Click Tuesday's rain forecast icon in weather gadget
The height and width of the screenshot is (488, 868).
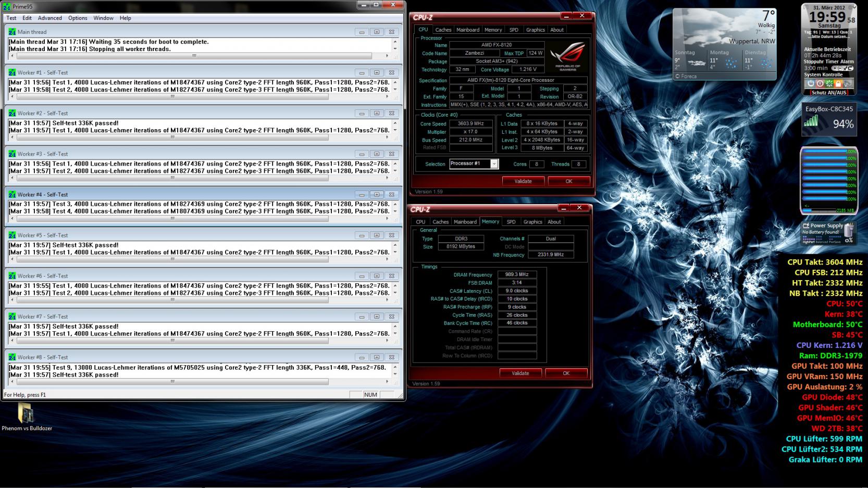coord(766,64)
